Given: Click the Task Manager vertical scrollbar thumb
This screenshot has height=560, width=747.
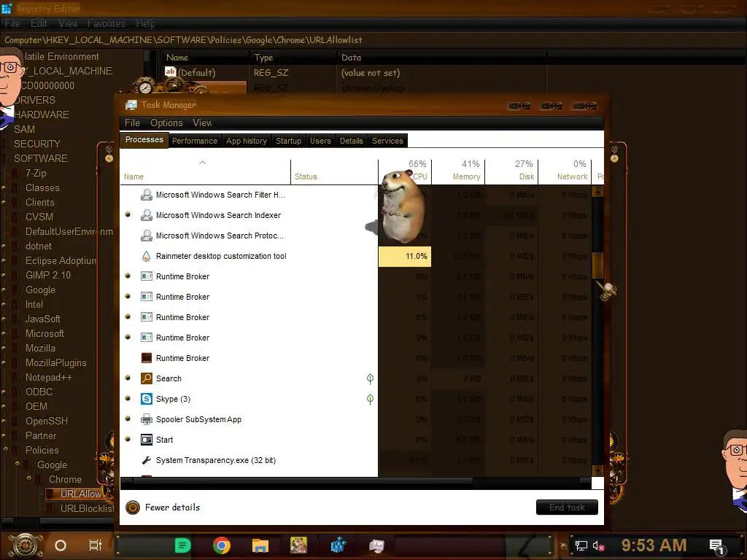Looking at the screenshot, I should (597, 265).
